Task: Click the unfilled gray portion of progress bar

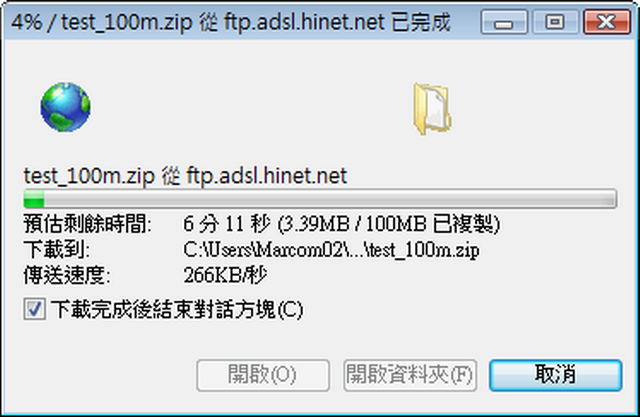Action: pos(330,199)
